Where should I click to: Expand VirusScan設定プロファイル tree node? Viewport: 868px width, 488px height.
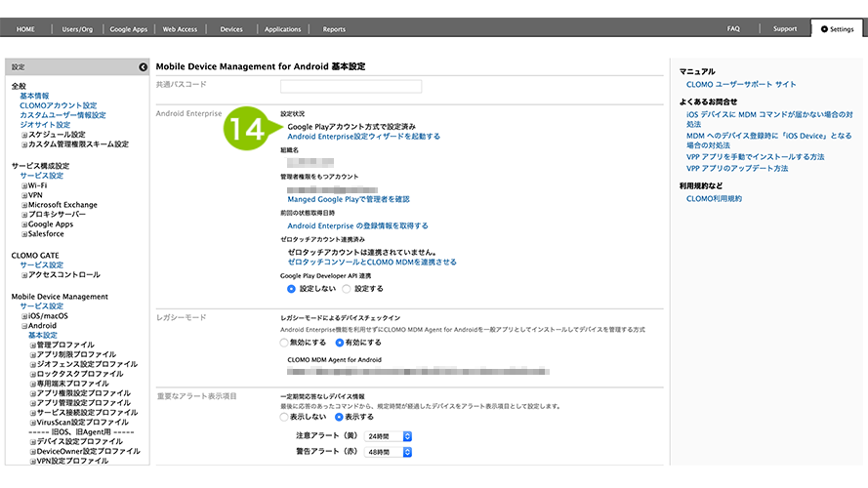tap(32, 423)
